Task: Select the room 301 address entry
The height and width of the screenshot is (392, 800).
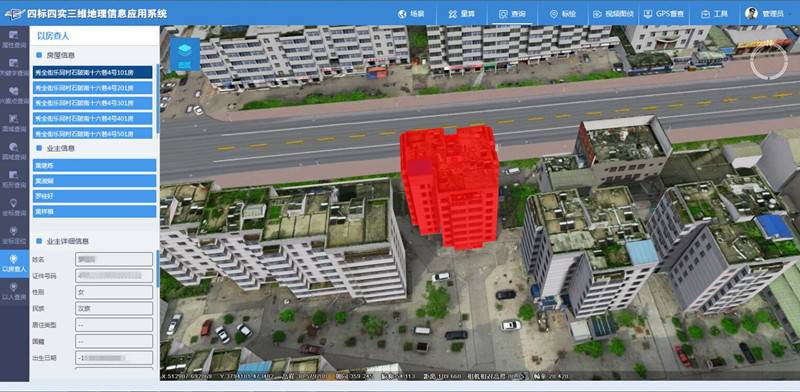Action: (92, 103)
